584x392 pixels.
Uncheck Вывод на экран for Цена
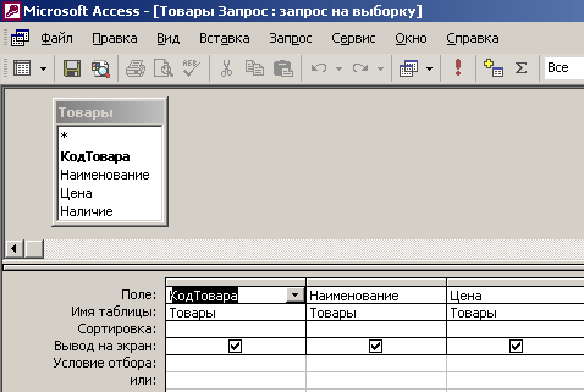point(516,346)
